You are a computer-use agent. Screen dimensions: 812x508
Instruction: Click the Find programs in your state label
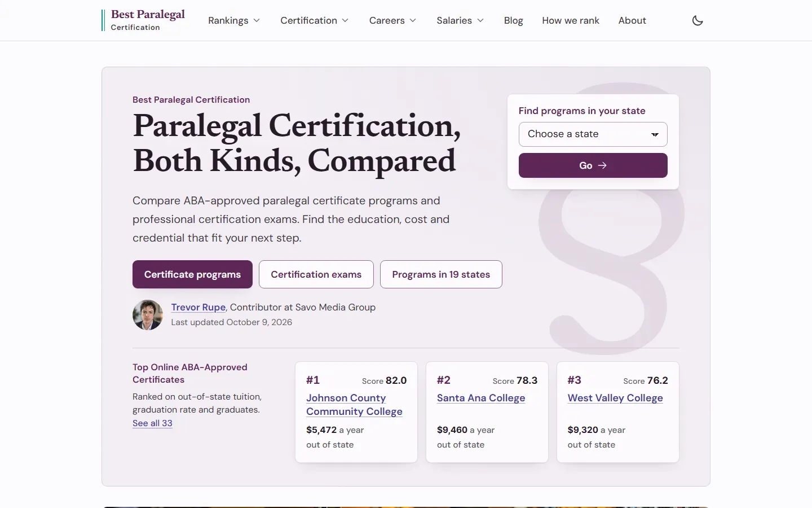pyautogui.click(x=582, y=111)
